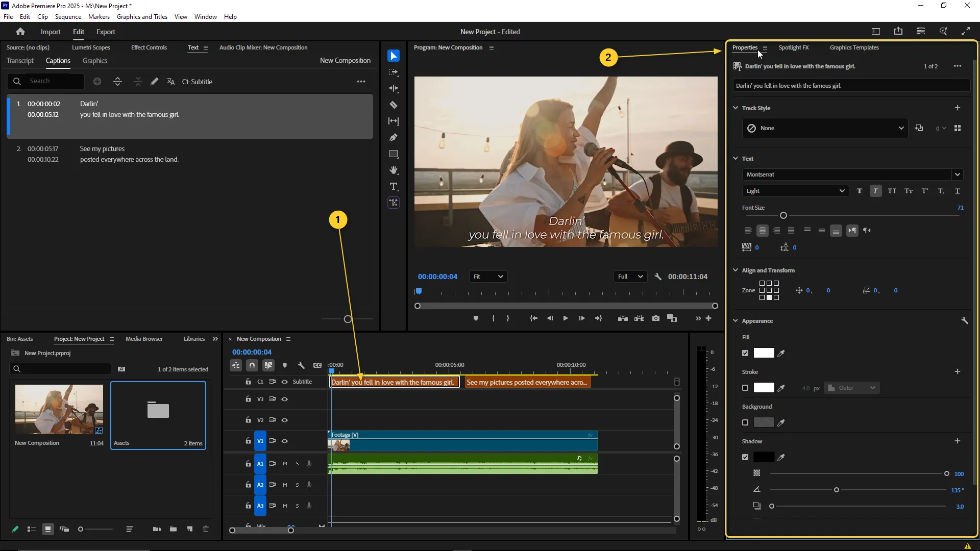980x551 pixels.
Task: Open the Montserrat font dropdown
Action: 957,174
